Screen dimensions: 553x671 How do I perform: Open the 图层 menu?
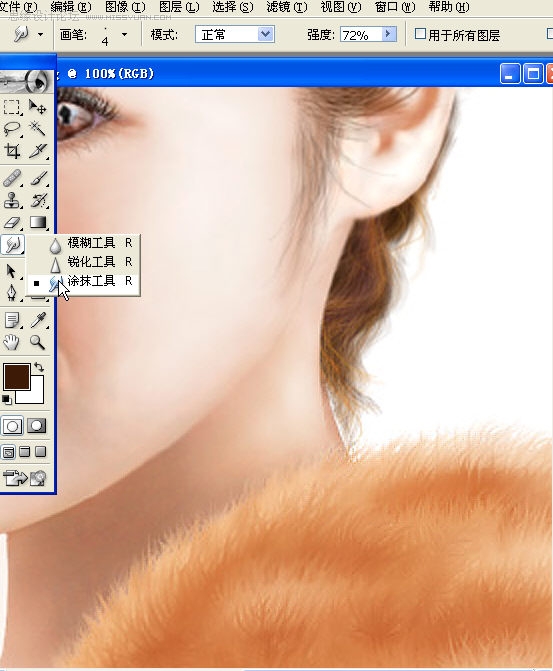[179, 7]
